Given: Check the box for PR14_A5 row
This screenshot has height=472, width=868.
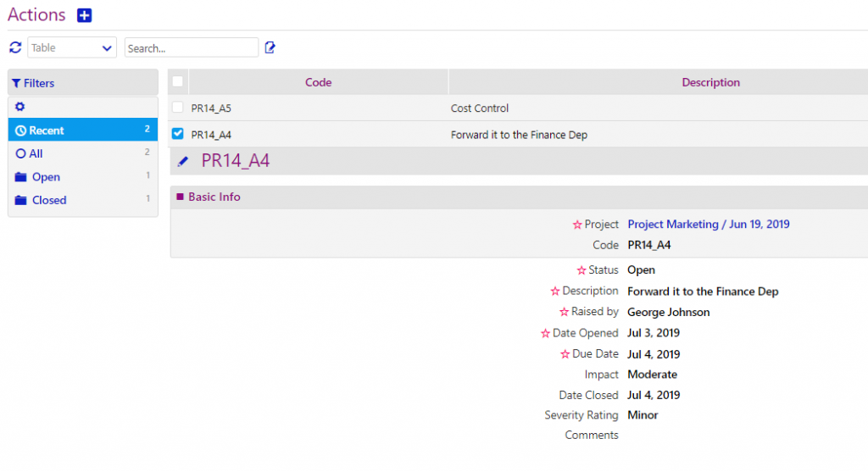Looking at the screenshot, I should pos(177,108).
